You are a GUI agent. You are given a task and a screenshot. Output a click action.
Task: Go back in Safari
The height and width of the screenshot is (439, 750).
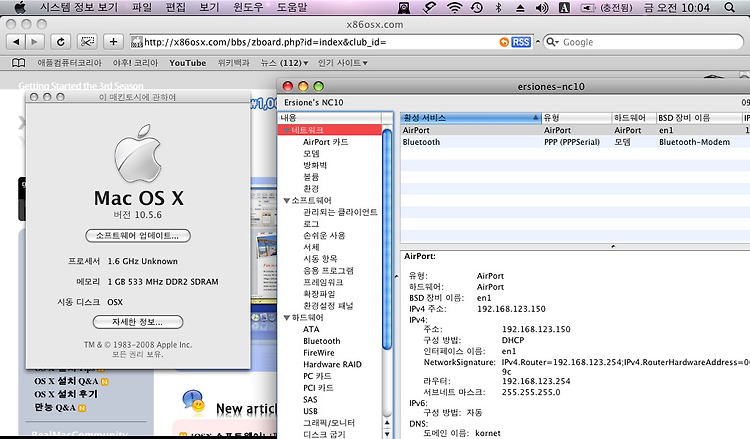tap(16, 42)
